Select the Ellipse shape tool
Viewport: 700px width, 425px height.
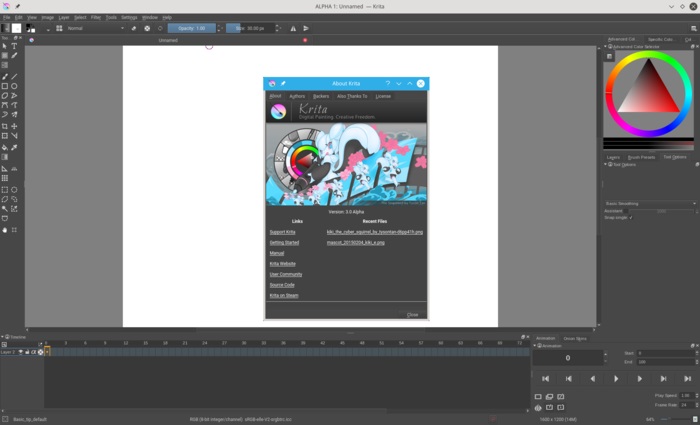pos(14,86)
